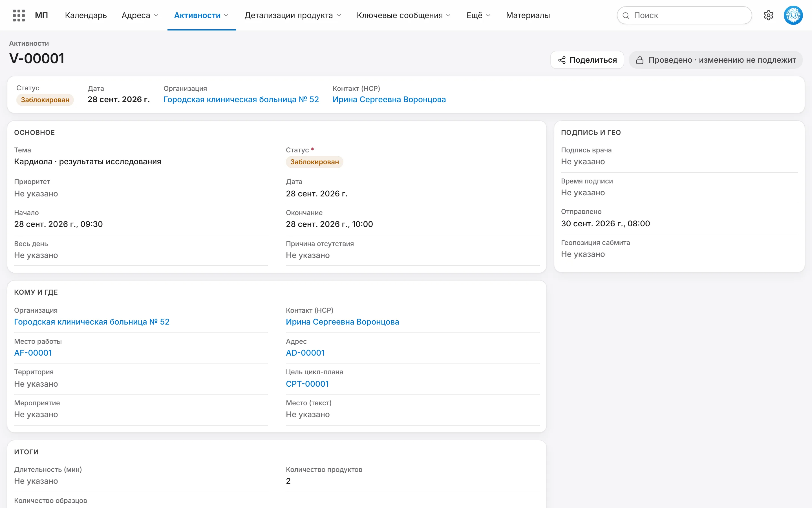Select the Активности tab label
Screen dimensions: 812x508
(197, 16)
